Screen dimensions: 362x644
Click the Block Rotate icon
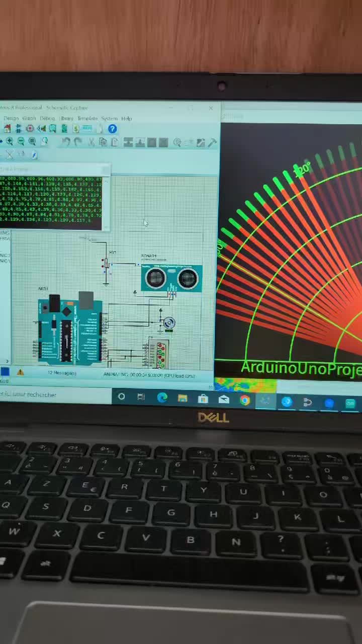pyautogui.click(x=151, y=142)
